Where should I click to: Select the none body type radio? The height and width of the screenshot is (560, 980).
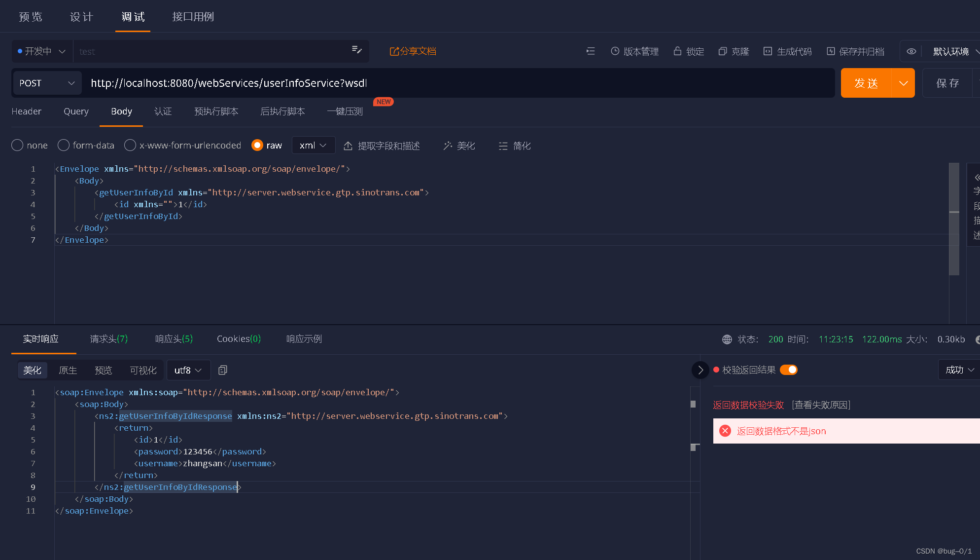(x=17, y=145)
